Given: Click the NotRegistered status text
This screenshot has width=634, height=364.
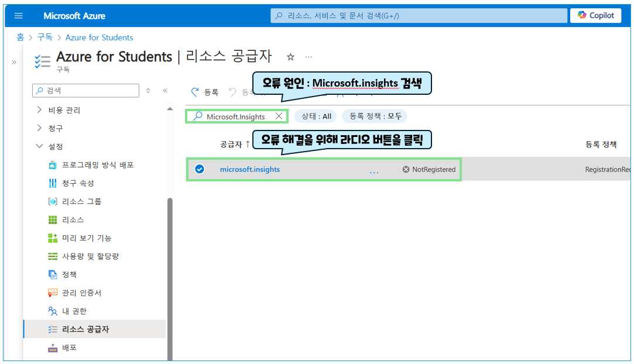Looking at the screenshot, I should click(x=434, y=170).
